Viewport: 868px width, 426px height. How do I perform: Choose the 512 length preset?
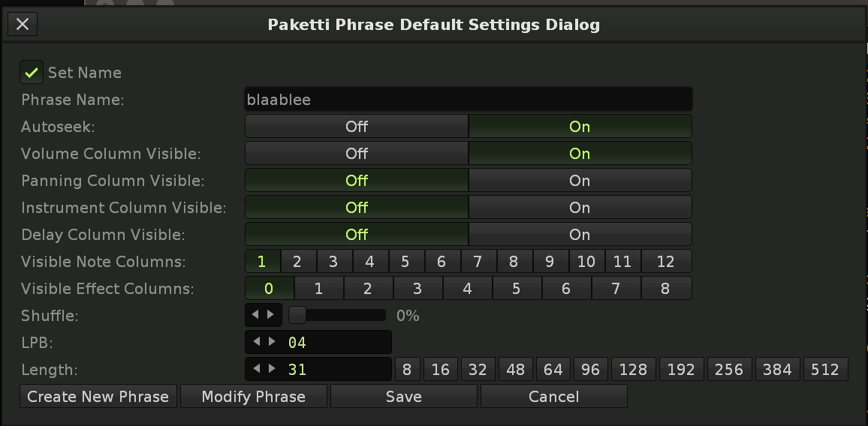point(825,370)
